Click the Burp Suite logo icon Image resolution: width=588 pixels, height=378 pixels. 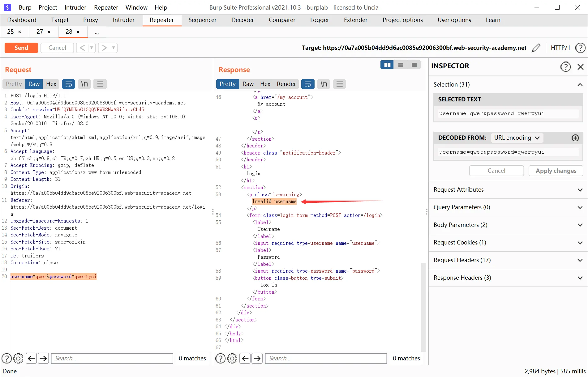7,7
